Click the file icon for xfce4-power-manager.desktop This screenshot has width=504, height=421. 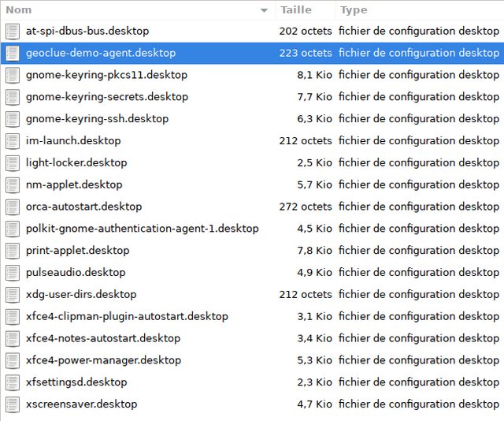click(x=13, y=360)
